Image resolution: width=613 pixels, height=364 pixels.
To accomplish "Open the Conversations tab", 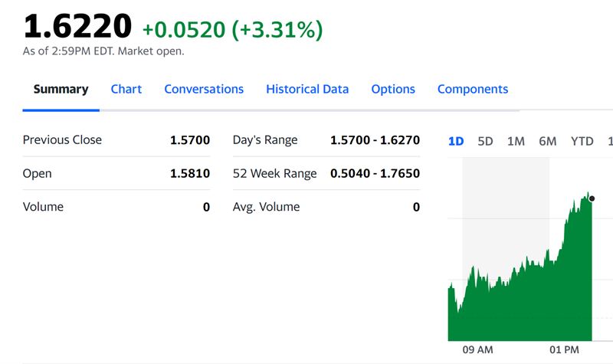I will coord(204,89).
